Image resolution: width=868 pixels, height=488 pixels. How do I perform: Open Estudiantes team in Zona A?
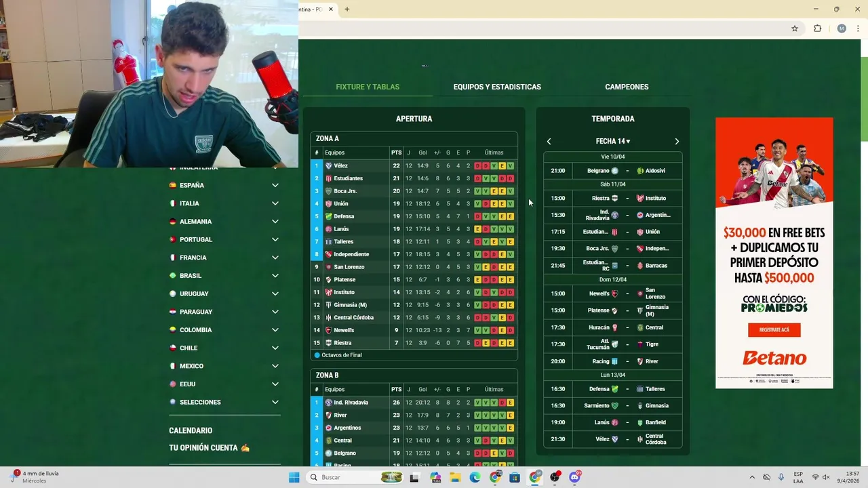click(348, 178)
